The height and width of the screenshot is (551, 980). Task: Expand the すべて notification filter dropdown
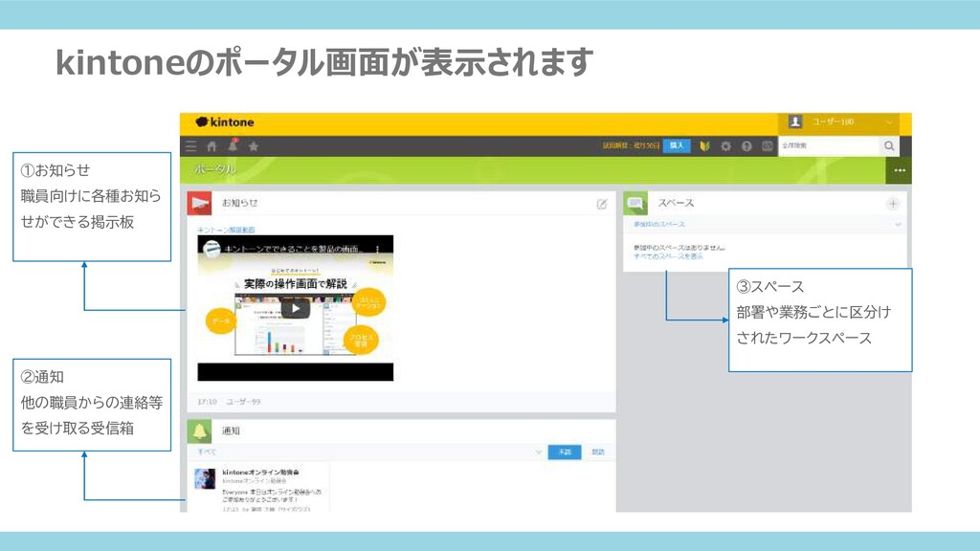click(x=538, y=452)
